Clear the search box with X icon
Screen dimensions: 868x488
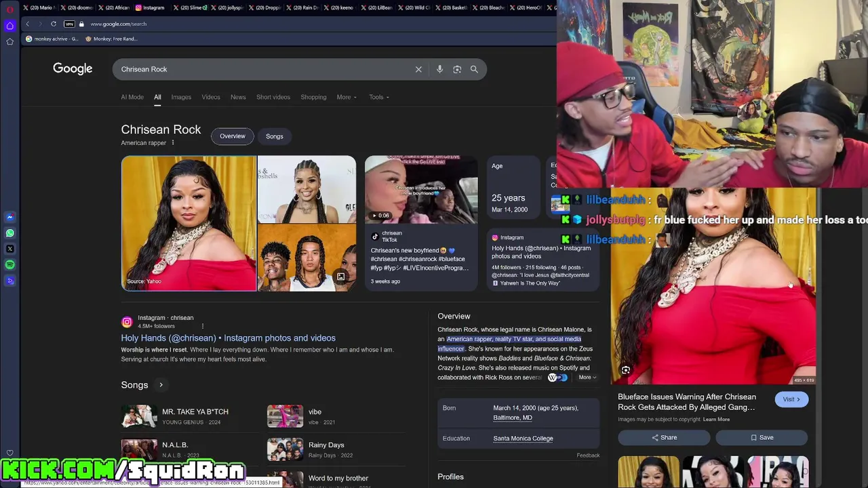coord(418,69)
